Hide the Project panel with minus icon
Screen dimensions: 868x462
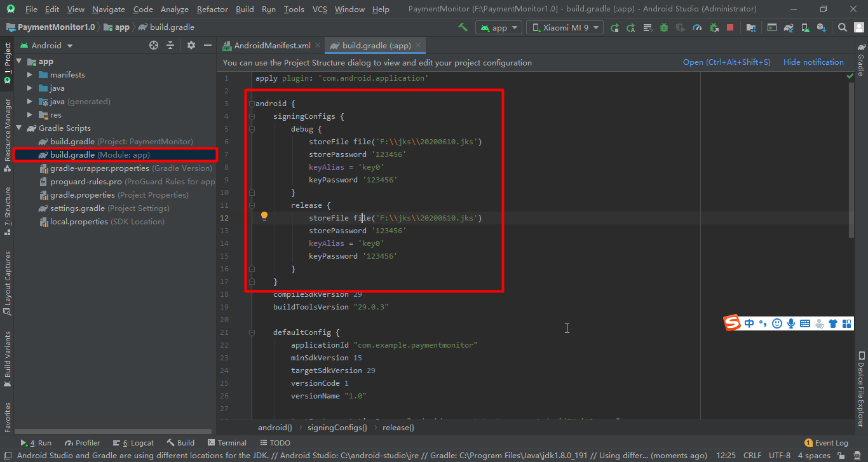pos(207,45)
